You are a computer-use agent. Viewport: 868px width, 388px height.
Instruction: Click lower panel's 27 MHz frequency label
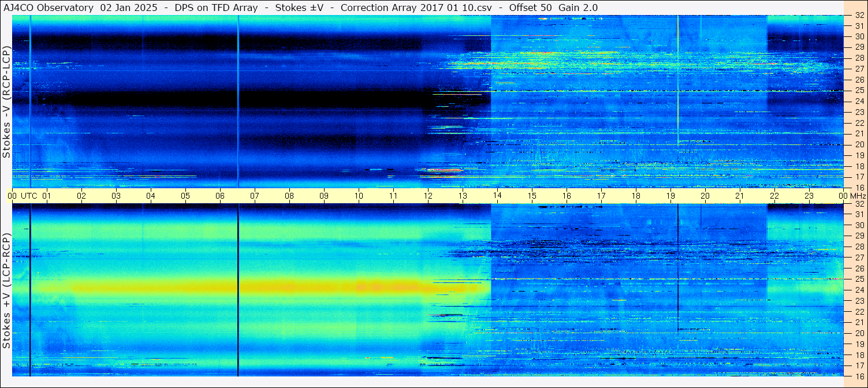[859, 258]
